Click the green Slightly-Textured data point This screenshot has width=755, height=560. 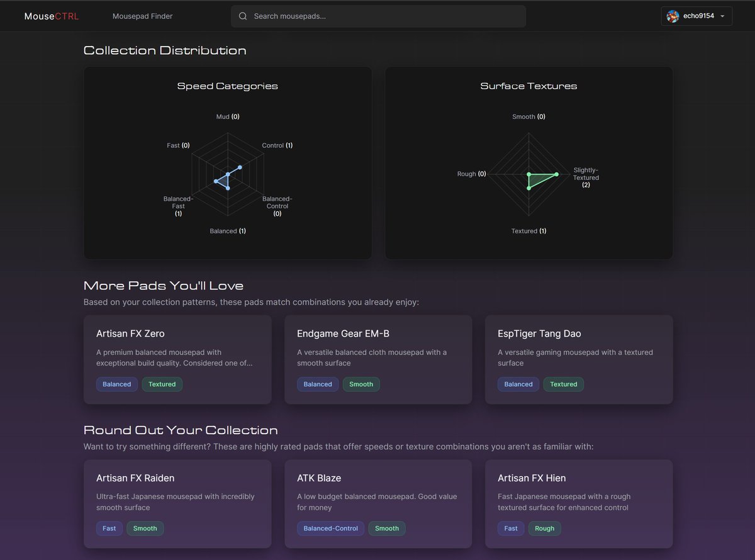(556, 174)
